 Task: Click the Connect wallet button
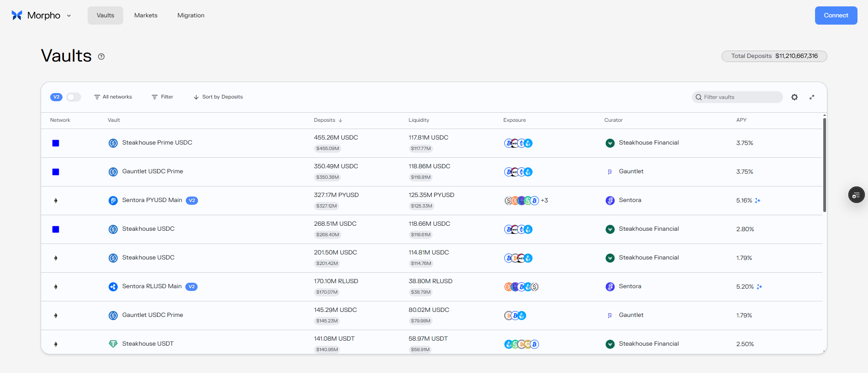click(836, 16)
